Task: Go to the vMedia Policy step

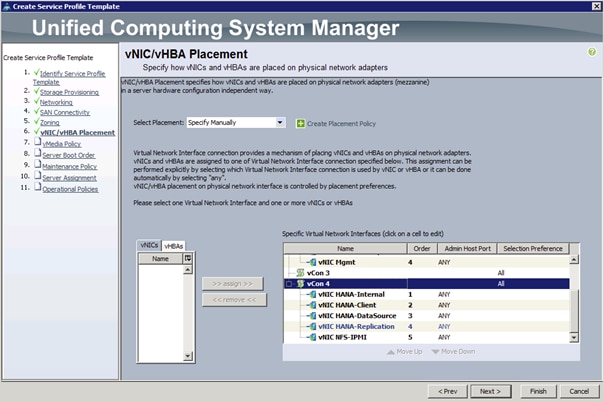Action: tap(62, 144)
